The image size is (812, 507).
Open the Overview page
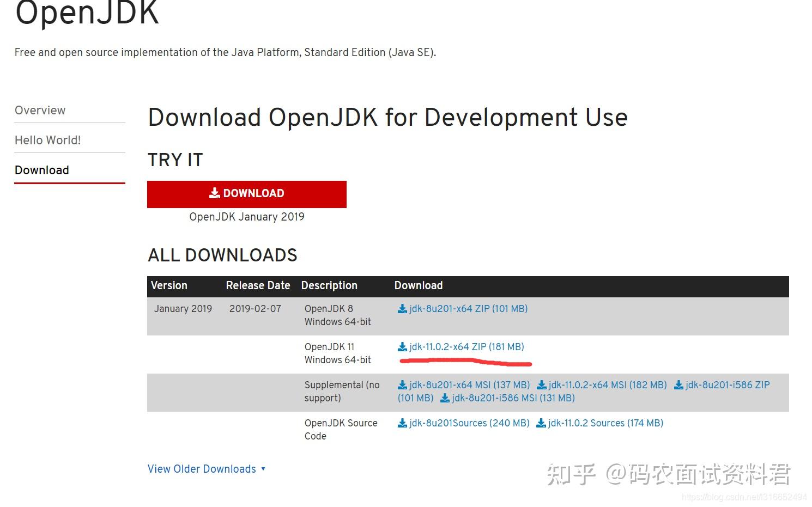pyautogui.click(x=40, y=110)
